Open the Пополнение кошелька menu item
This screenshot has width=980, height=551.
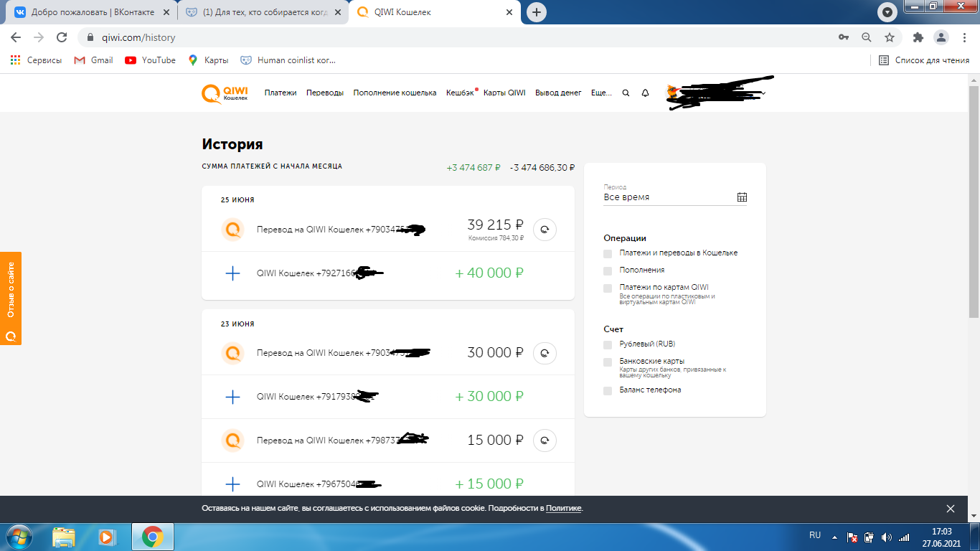coord(395,93)
